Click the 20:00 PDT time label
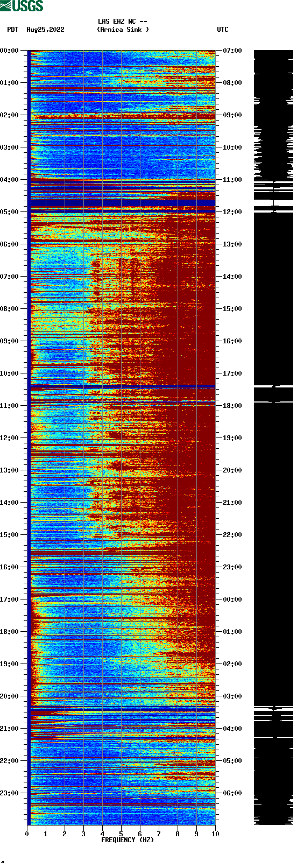 coord(10,696)
